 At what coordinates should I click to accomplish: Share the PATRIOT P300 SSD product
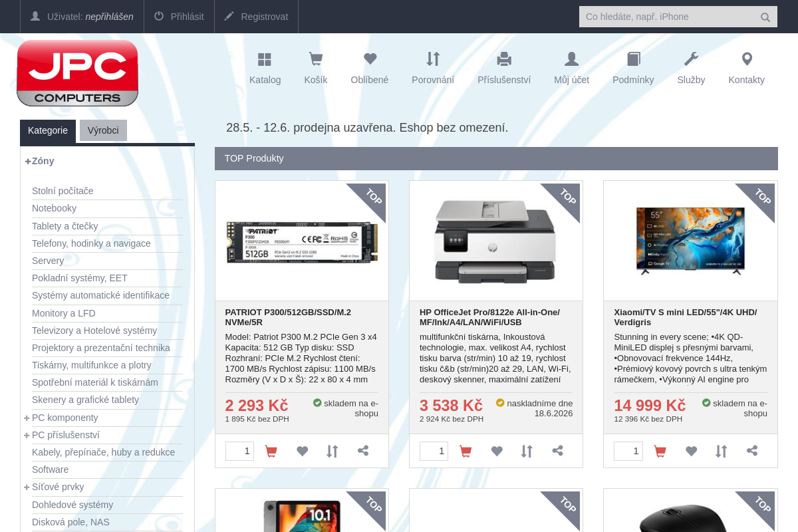(x=363, y=451)
